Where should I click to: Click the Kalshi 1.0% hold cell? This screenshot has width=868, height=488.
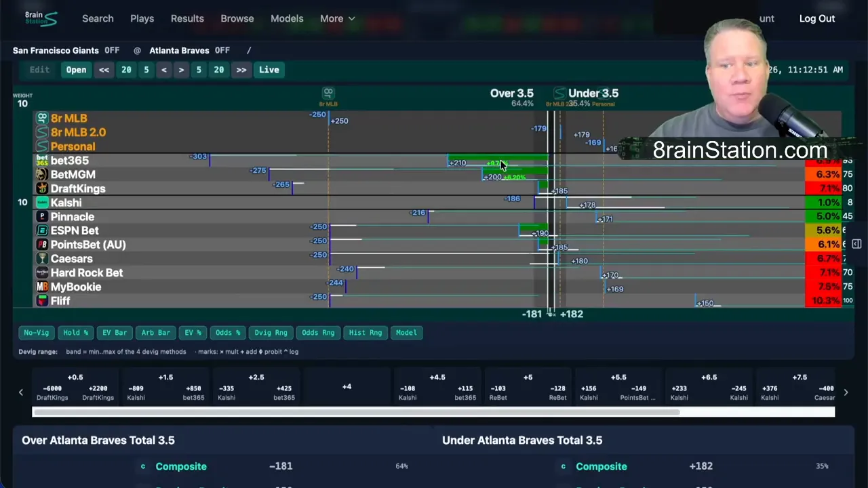[x=823, y=203]
